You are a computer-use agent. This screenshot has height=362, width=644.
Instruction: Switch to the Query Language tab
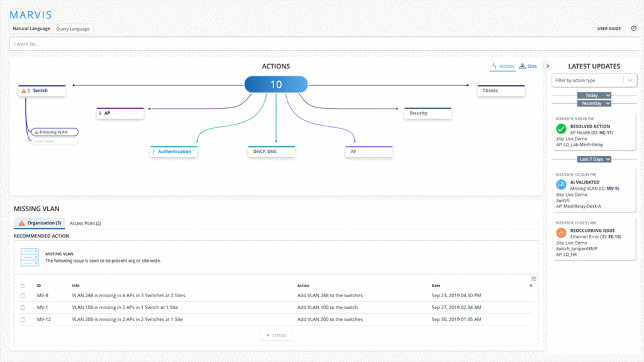tap(73, 28)
